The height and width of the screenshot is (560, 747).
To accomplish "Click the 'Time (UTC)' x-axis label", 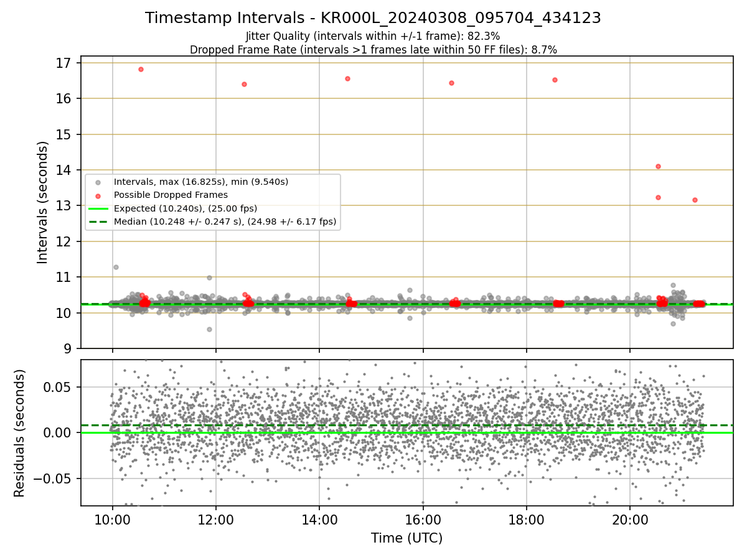I will 406,538.
